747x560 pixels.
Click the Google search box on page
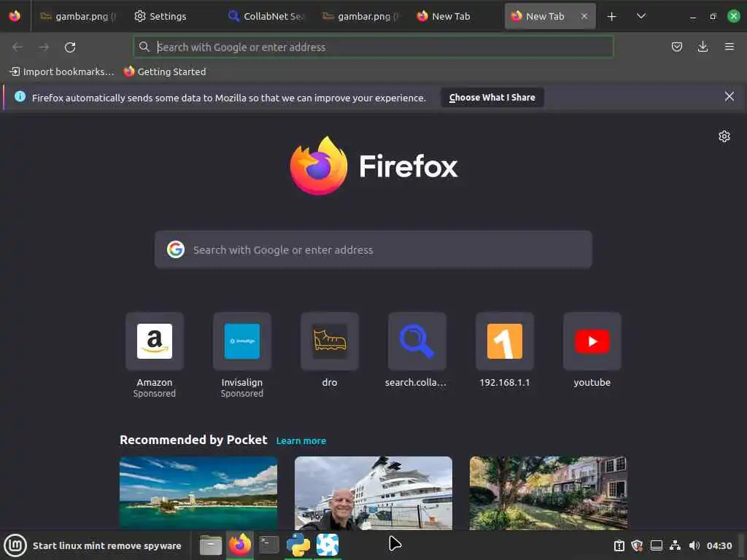pyautogui.click(x=373, y=250)
